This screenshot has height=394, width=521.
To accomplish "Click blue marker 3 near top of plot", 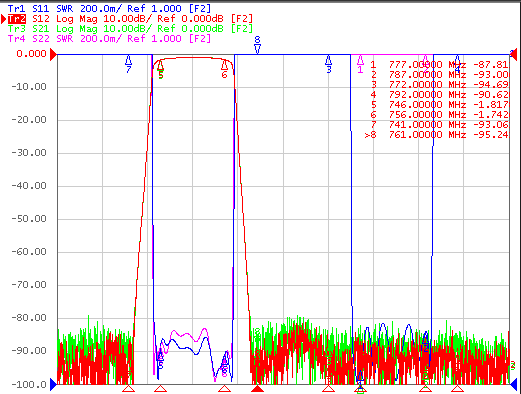I will coord(329,64).
